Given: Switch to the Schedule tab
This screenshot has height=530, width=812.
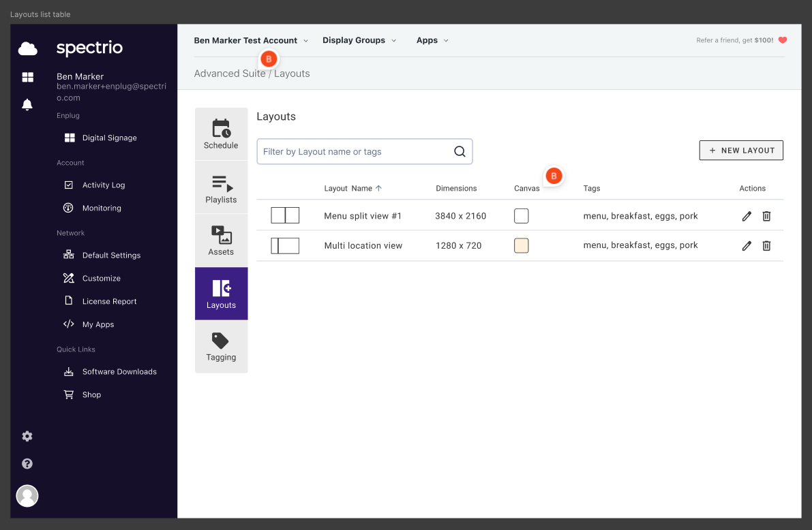Looking at the screenshot, I should 221,134.
